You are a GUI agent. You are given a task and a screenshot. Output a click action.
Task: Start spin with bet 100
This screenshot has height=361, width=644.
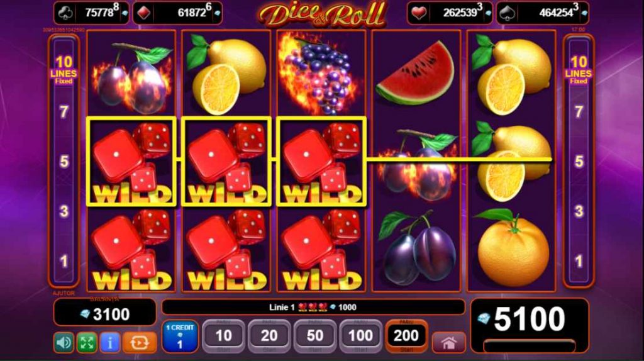click(x=360, y=336)
